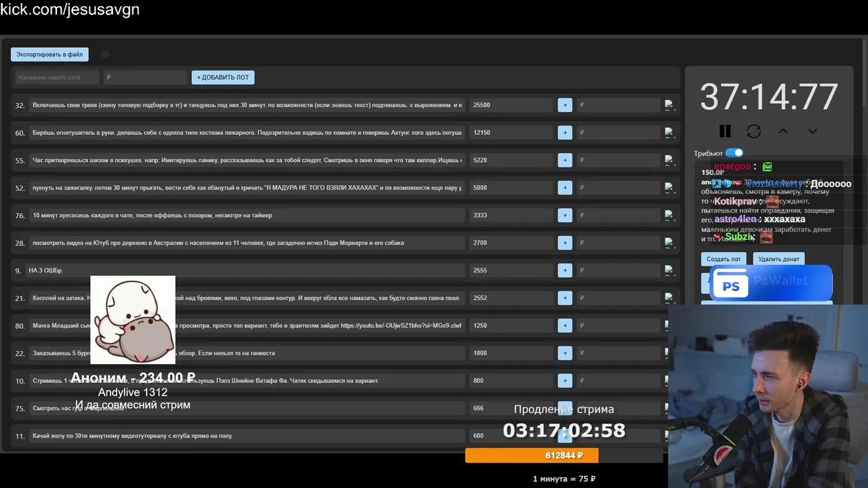Click lot 32 text 'Включаешь свои треки'
The width and height of the screenshot is (868, 488).
click(247, 105)
